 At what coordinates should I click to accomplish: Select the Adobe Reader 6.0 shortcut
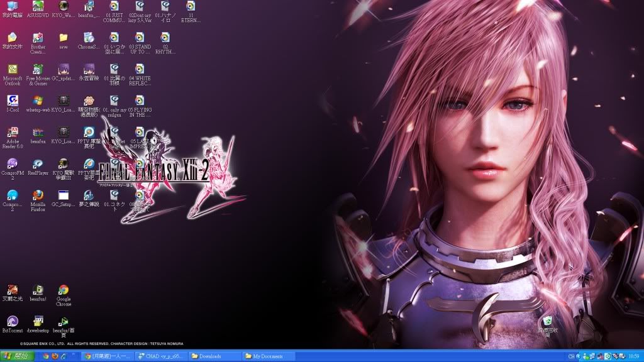tap(12, 133)
